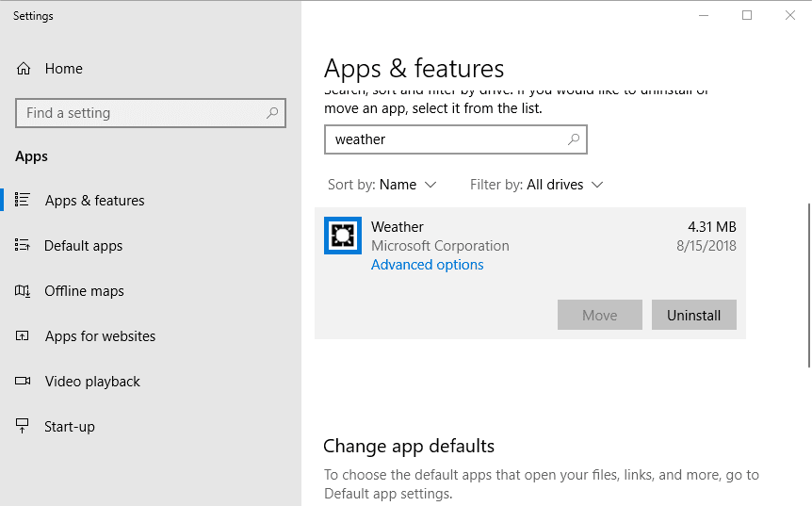Click magnifier in Find a setting box

pyautogui.click(x=272, y=113)
